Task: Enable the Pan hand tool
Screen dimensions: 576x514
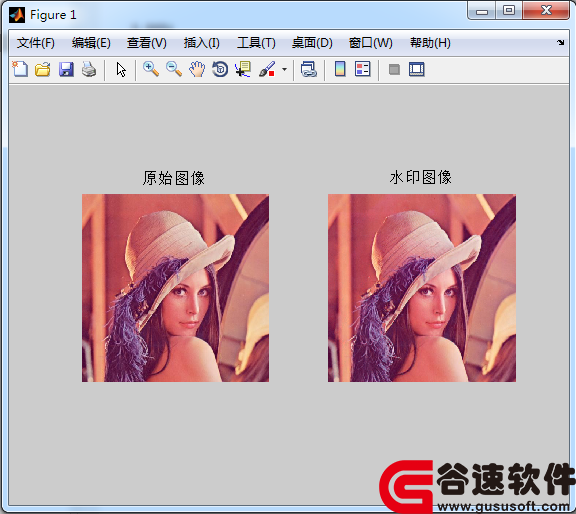Action: coord(197,69)
